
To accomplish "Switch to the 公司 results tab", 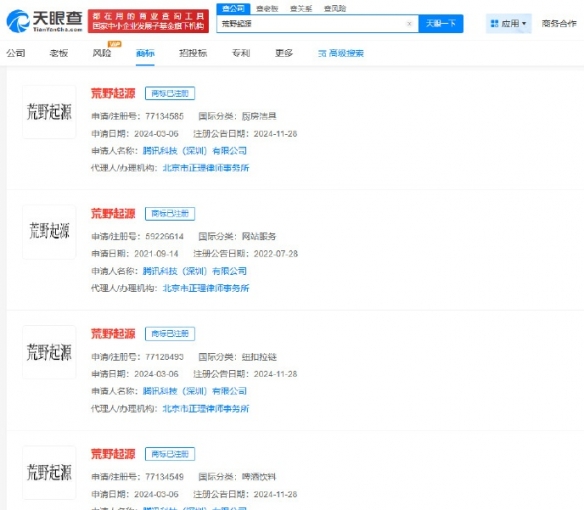I will (16, 53).
